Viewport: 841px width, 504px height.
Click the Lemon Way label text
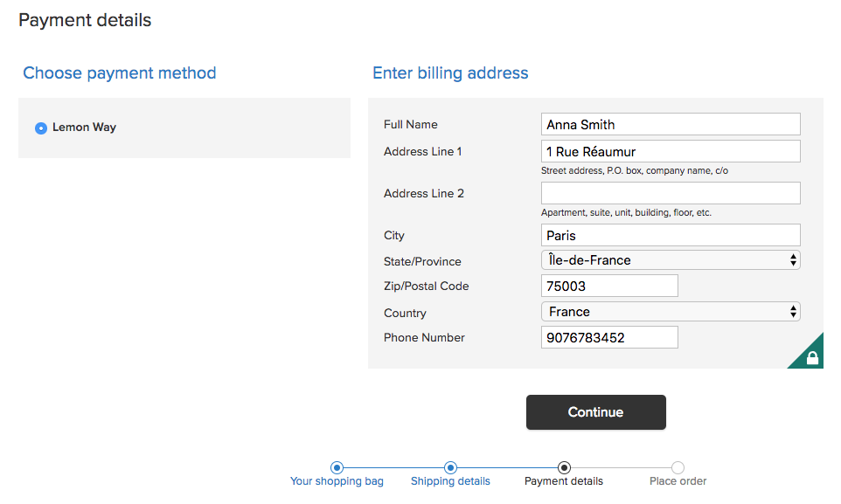tap(84, 128)
